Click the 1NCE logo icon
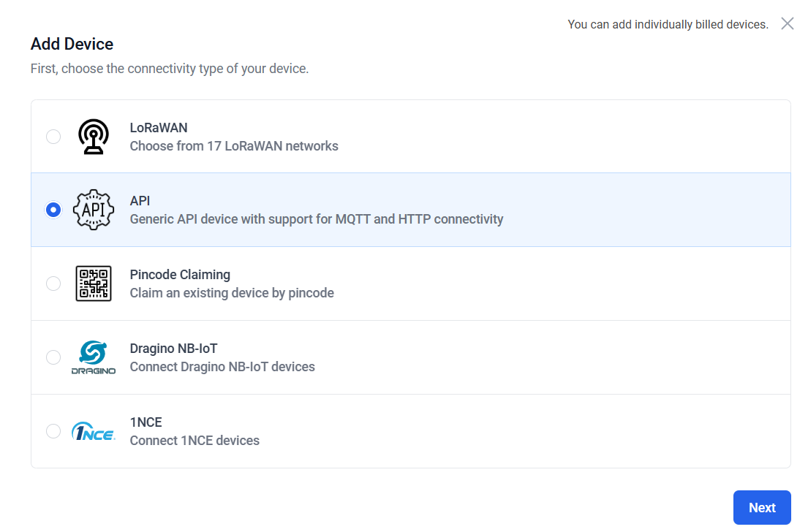 (x=94, y=431)
